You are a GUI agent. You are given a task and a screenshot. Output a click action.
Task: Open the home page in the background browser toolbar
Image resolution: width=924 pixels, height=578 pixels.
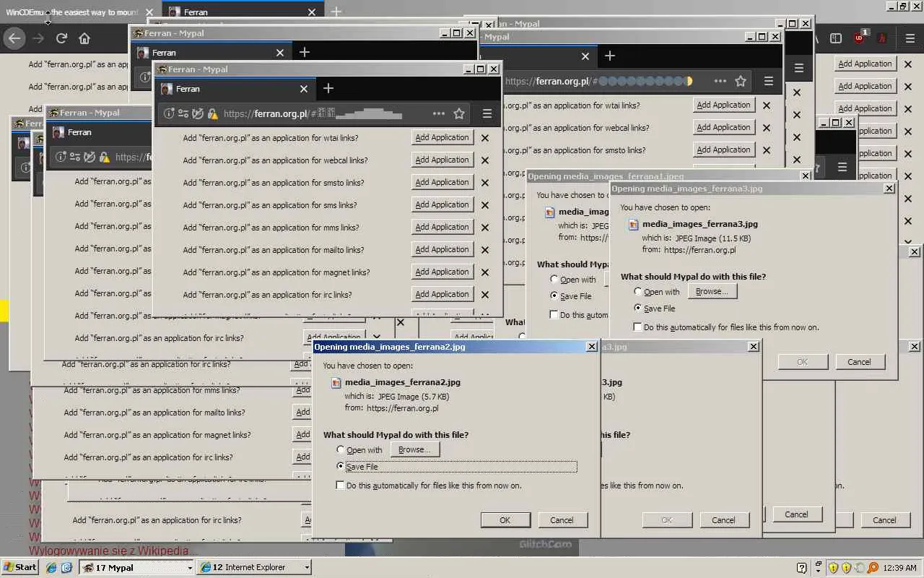pos(84,38)
